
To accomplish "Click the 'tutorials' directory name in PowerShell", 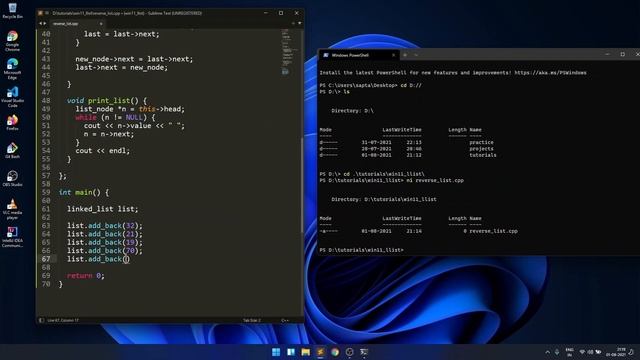I will coord(482,155).
